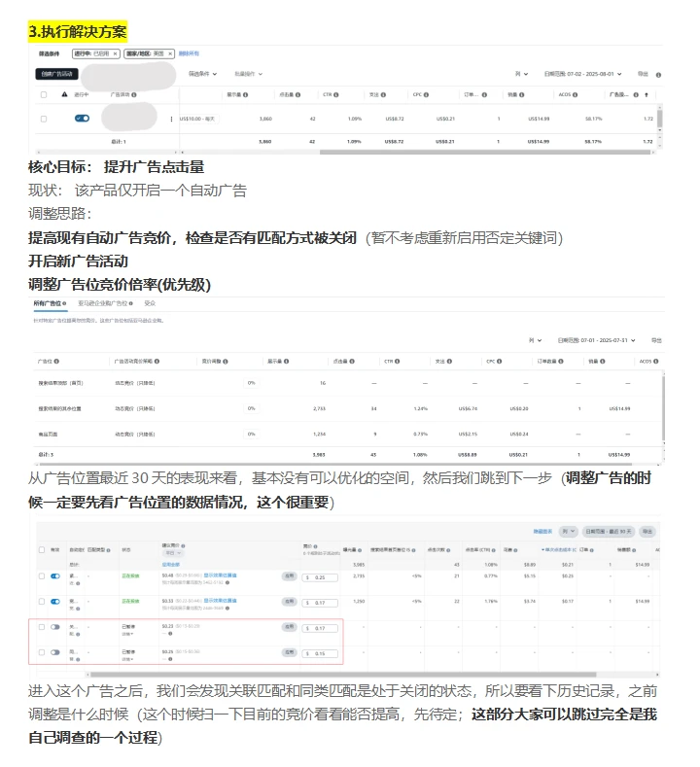Open the 平日 suggested bid dropdown
700x767 pixels.
coord(173,553)
